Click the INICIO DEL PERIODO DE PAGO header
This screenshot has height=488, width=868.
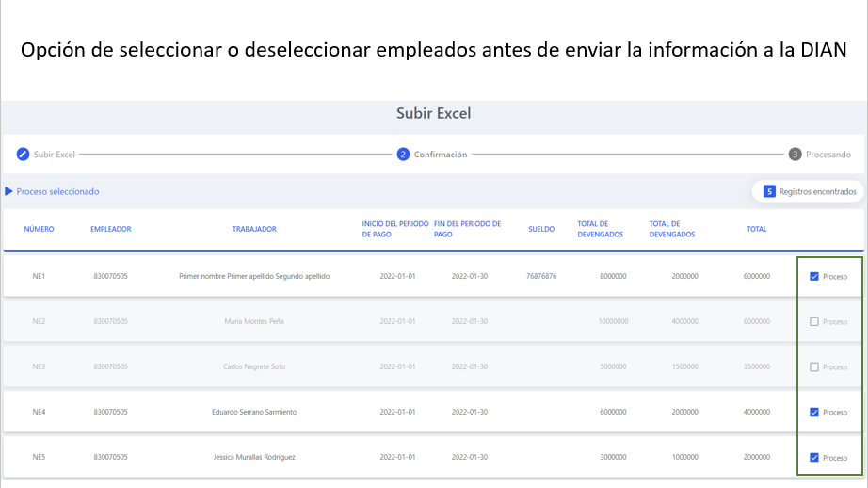point(395,229)
